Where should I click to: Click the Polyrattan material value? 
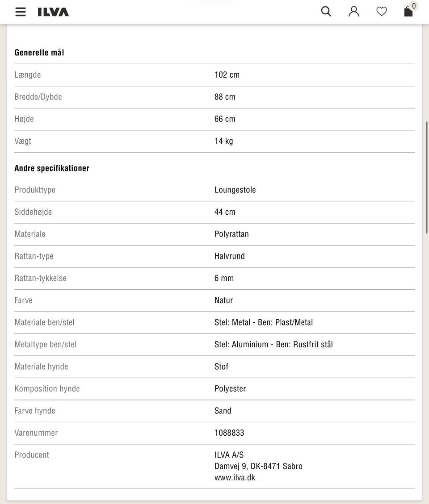coord(231,234)
